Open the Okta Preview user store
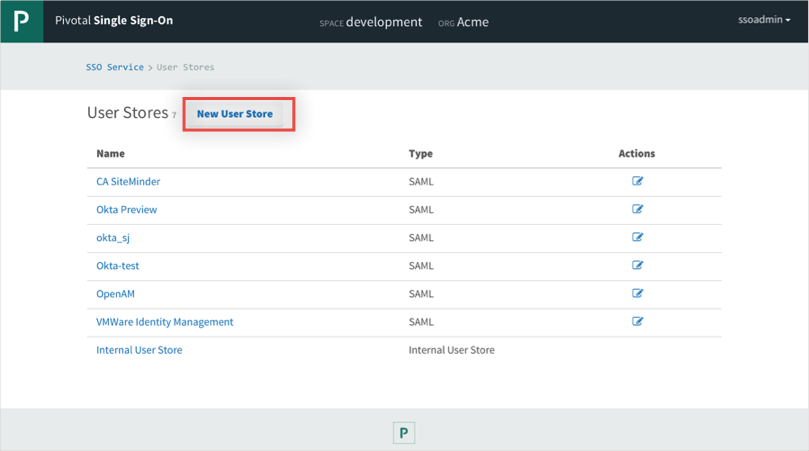This screenshot has height=451, width=809. pyautogui.click(x=126, y=210)
